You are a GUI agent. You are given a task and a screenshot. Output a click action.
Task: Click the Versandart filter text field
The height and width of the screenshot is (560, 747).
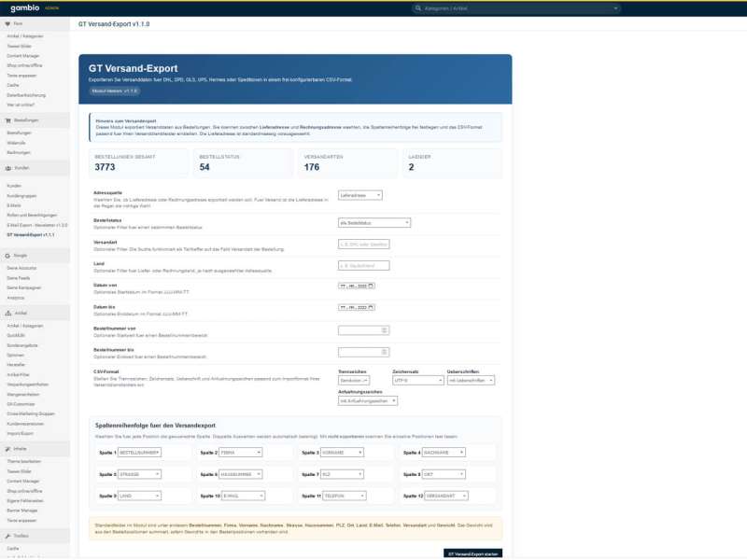(363, 244)
